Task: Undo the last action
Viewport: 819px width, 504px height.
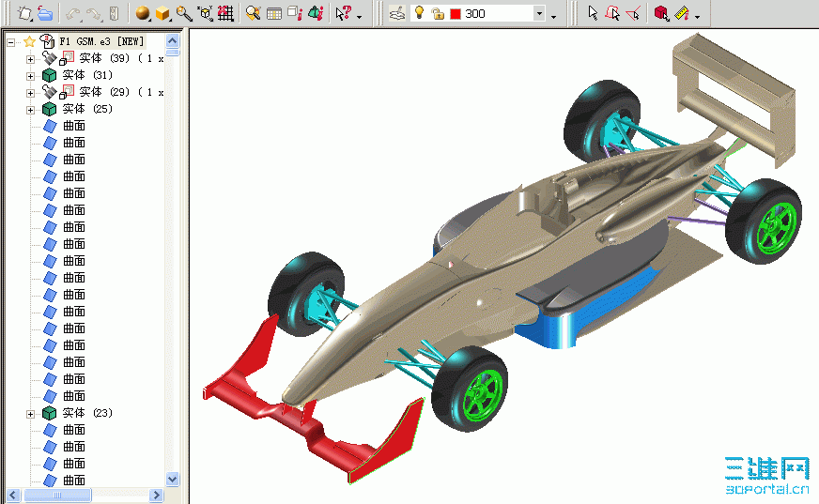Action: (x=73, y=13)
